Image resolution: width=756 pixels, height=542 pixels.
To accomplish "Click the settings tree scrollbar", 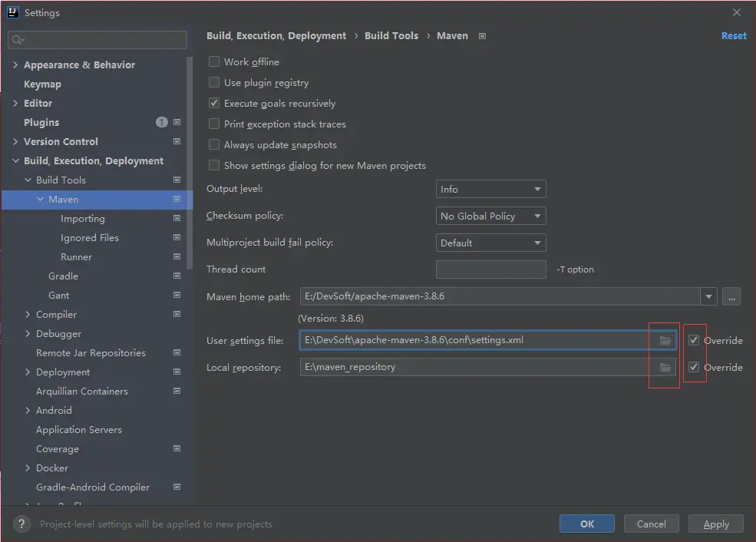I will tap(190, 161).
